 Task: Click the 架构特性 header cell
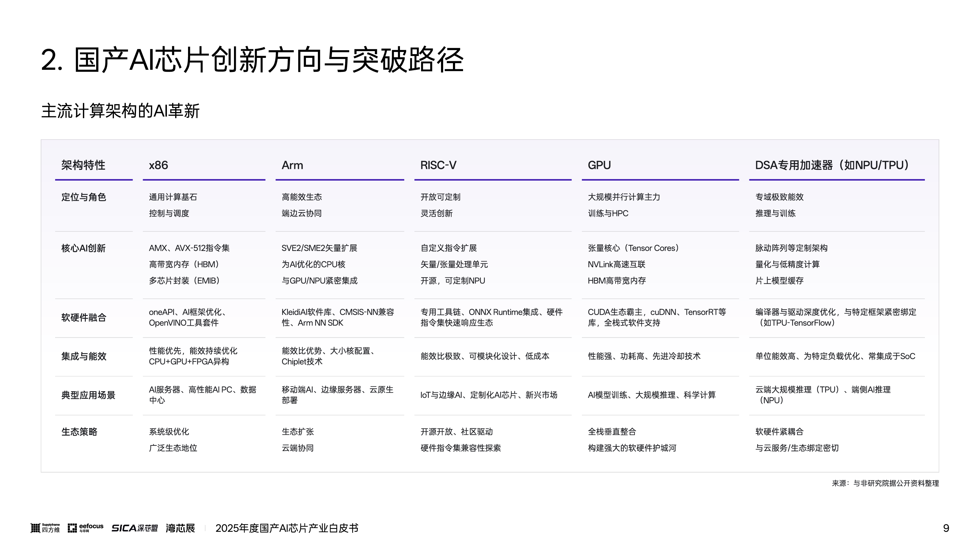pos(83,165)
